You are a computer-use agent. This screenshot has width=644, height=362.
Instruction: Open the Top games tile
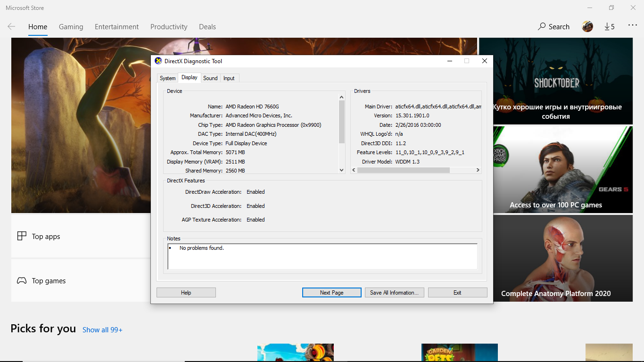(x=81, y=280)
